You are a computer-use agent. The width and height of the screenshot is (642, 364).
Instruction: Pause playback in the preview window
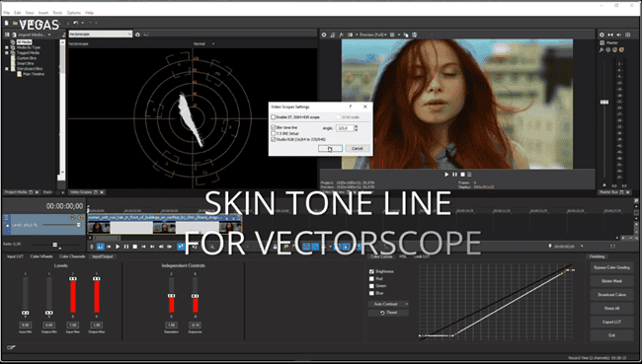point(454,175)
